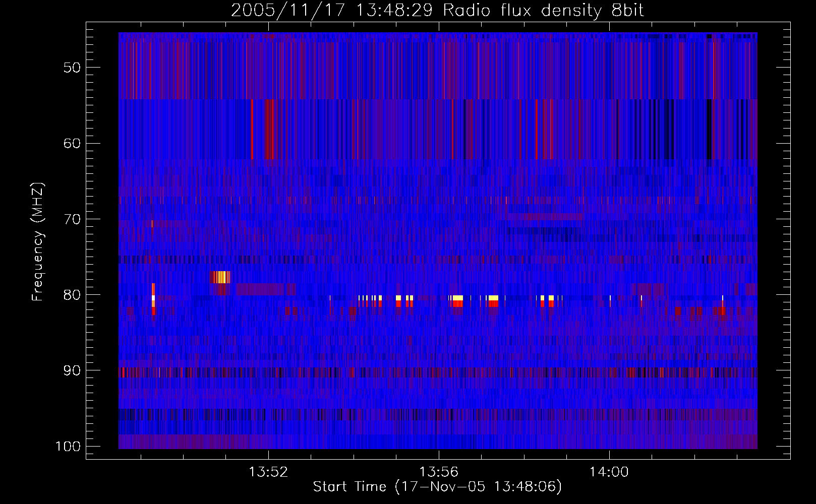Select the Frequency (MHZ) axis label
Image resolution: width=816 pixels, height=504 pixels.
click(38, 242)
